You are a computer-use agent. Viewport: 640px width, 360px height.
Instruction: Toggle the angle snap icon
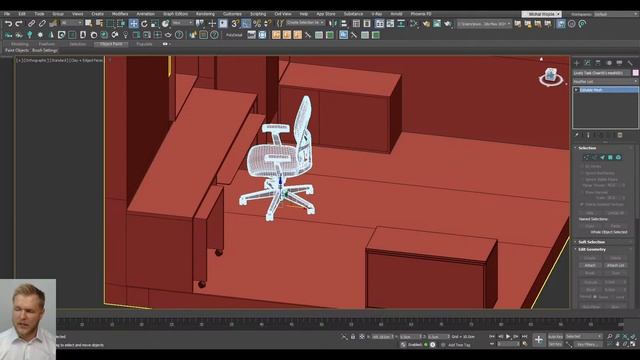pyautogui.click(x=246, y=24)
